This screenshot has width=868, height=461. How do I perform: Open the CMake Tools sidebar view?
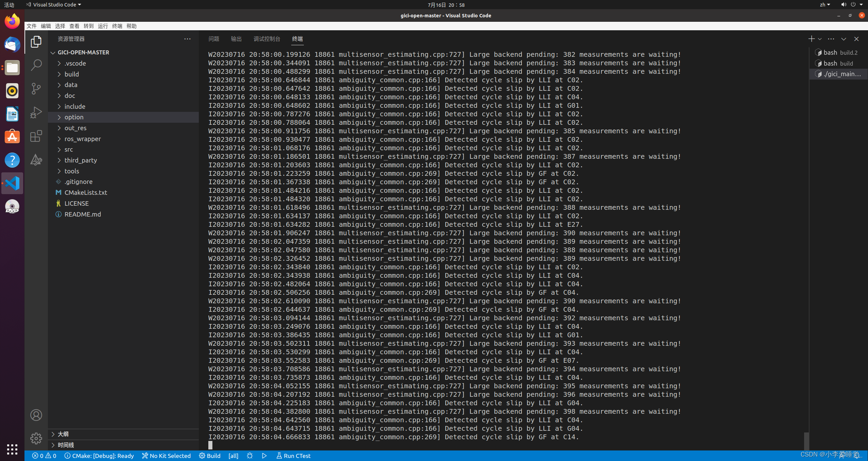[x=36, y=160]
